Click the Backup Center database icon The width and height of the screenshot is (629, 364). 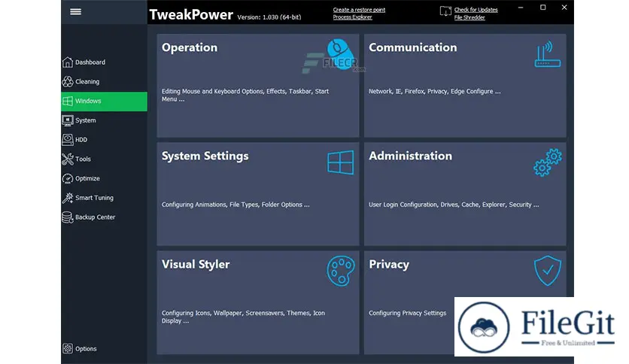pos(68,217)
